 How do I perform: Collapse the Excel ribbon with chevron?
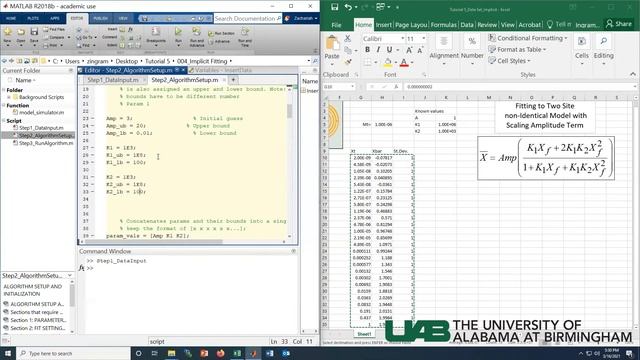click(x=633, y=74)
